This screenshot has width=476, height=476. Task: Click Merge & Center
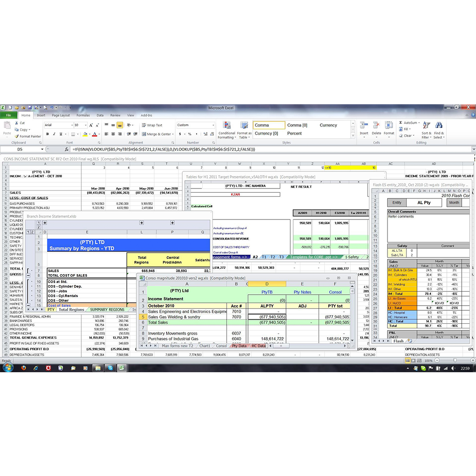point(156,134)
